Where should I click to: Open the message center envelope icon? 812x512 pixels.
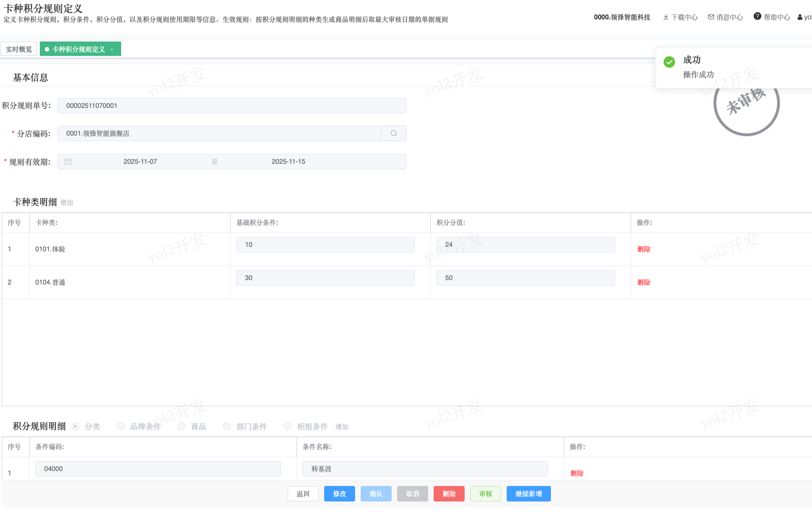tap(711, 17)
